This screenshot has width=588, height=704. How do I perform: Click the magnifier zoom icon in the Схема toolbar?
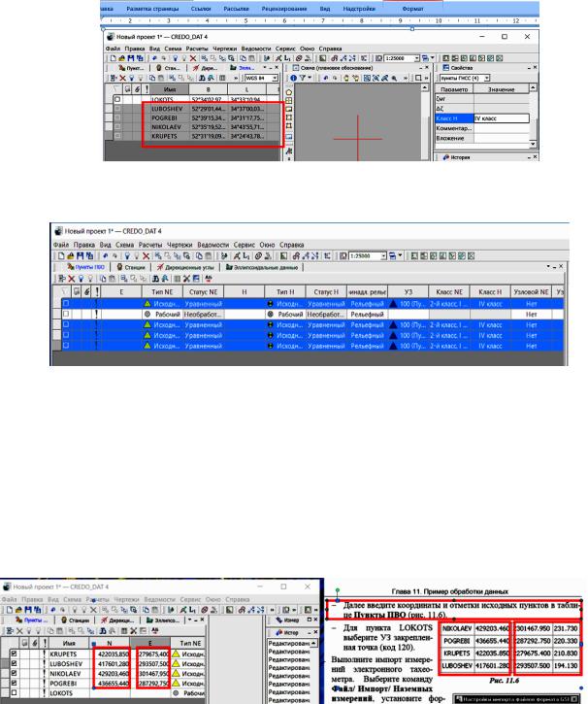[394, 78]
